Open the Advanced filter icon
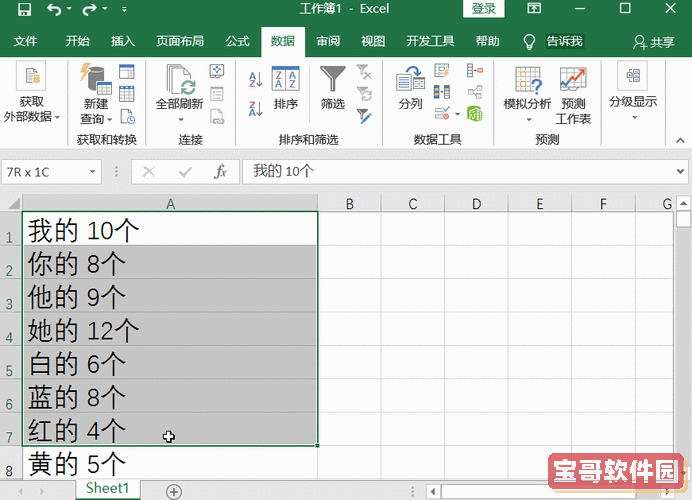 (364, 117)
